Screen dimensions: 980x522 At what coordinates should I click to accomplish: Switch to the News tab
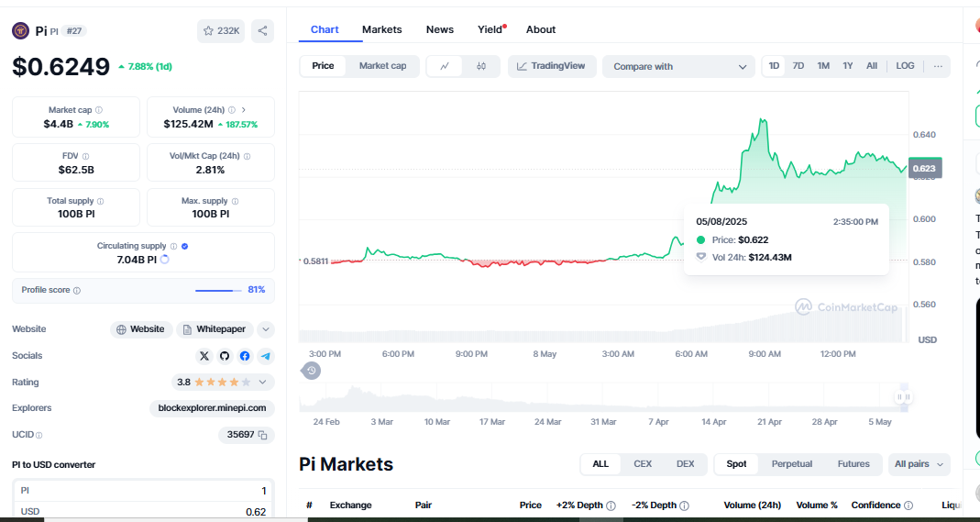pos(440,29)
